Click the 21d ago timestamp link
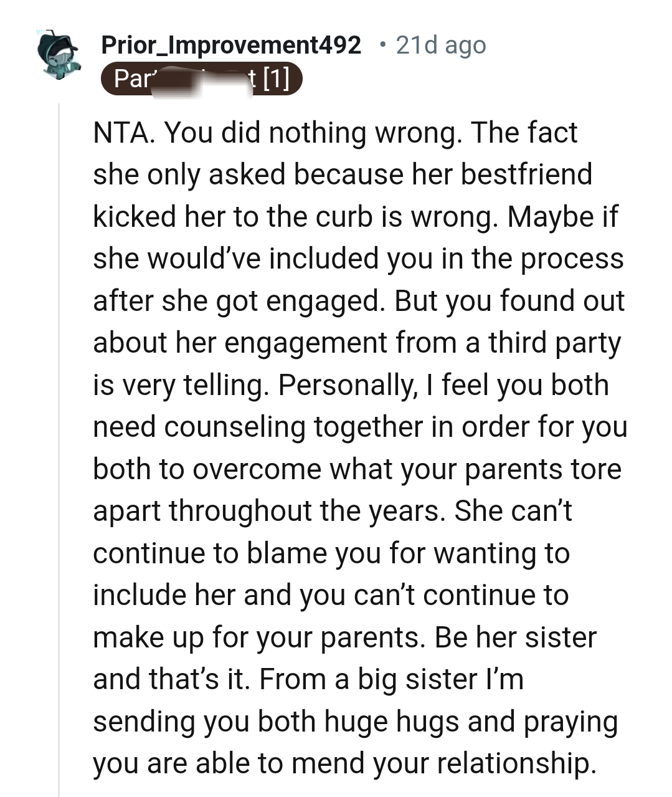The height and width of the screenshot is (797, 672). [x=439, y=44]
